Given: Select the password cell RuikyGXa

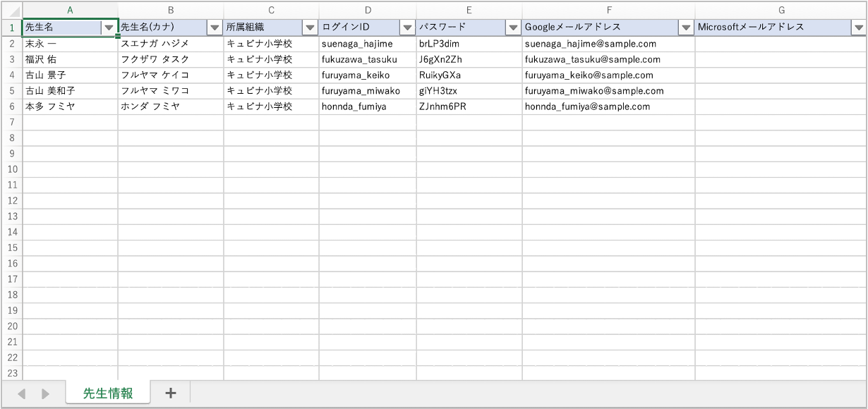Looking at the screenshot, I should tap(469, 75).
